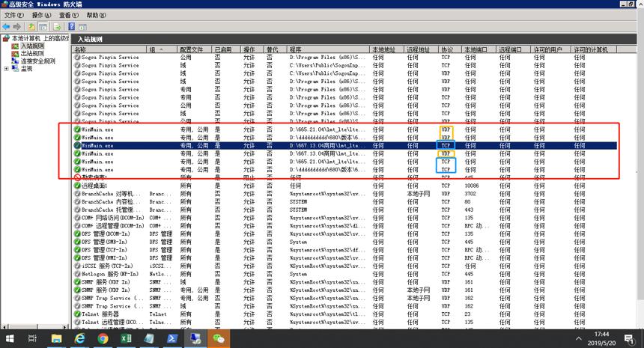Click the Up one level folder icon
The width and height of the screenshot is (644, 348).
[x=31, y=27]
